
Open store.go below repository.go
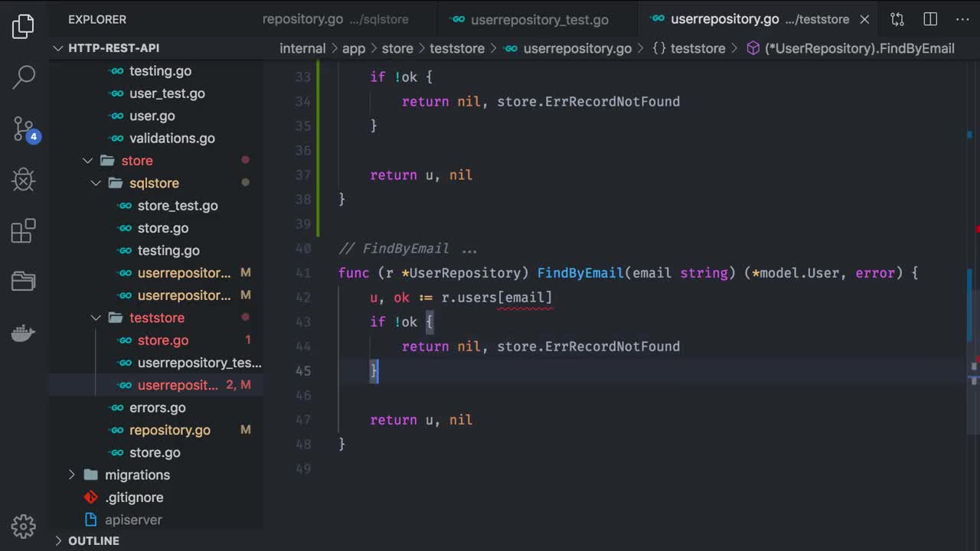155,452
